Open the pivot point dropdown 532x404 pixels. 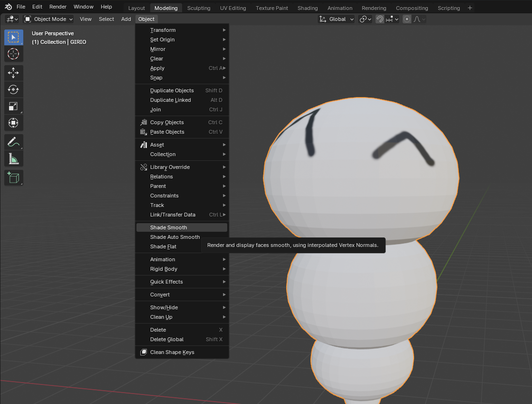click(x=365, y=19)
